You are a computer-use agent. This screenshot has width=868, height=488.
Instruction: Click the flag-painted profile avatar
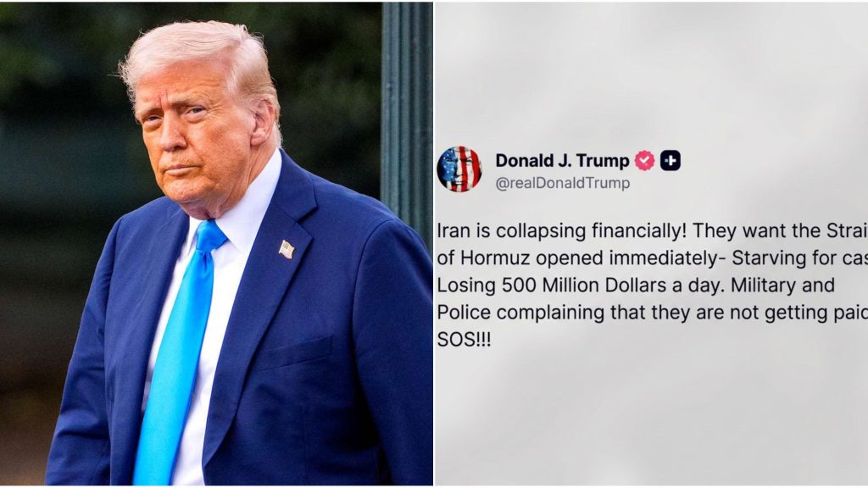pos(459,169)
